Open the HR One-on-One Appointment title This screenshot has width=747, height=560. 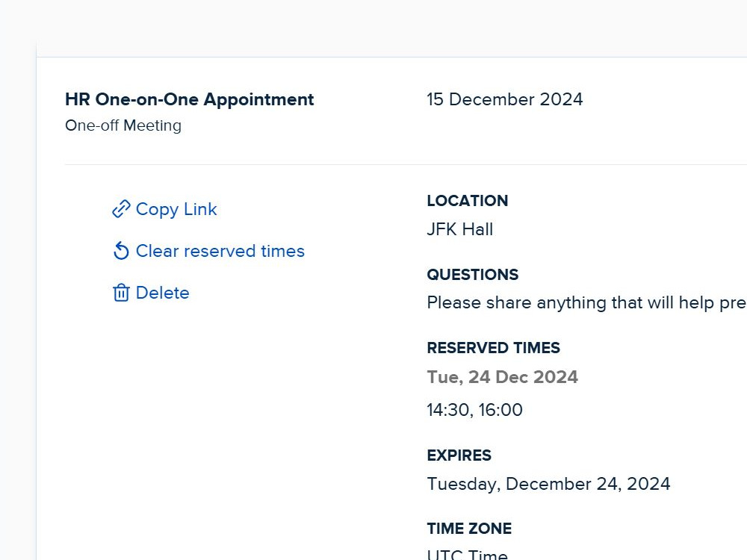190,99
